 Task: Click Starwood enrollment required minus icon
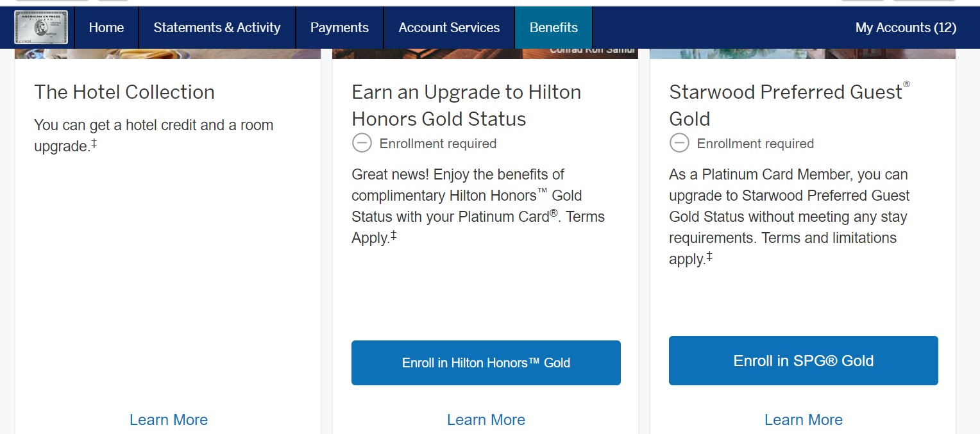point(679,143)
